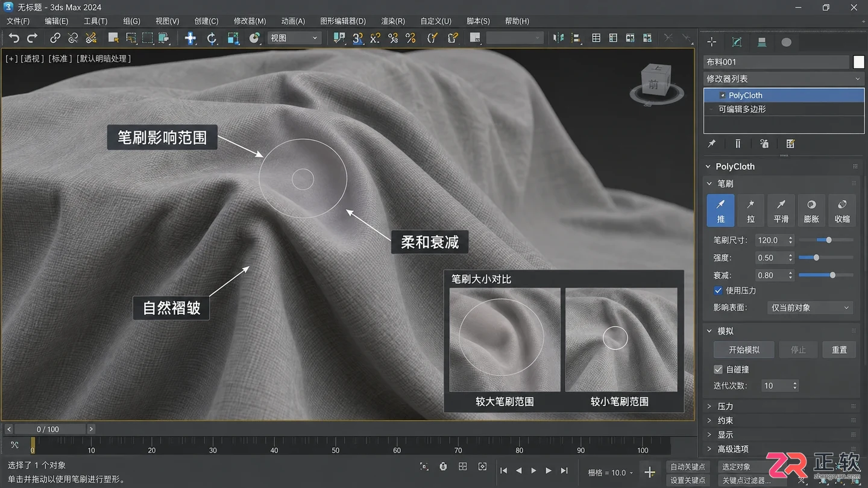
Task: Select the 收缩 (shrink) brush
Action: point(842,210)
